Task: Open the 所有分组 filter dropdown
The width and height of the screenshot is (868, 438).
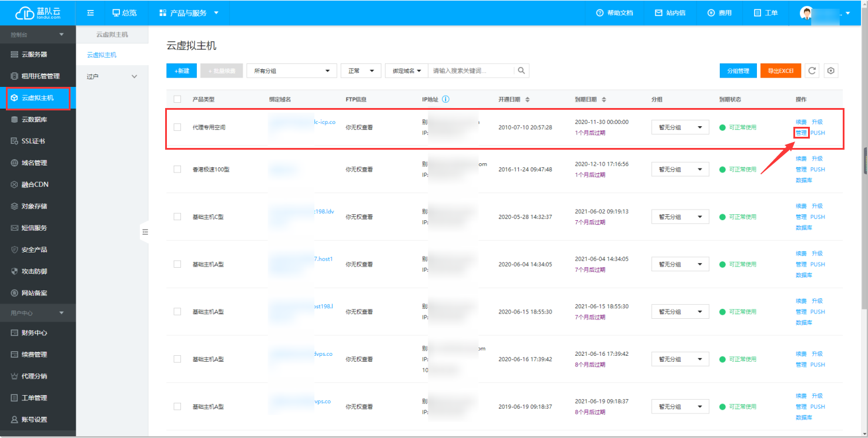Action: (291, 71)
